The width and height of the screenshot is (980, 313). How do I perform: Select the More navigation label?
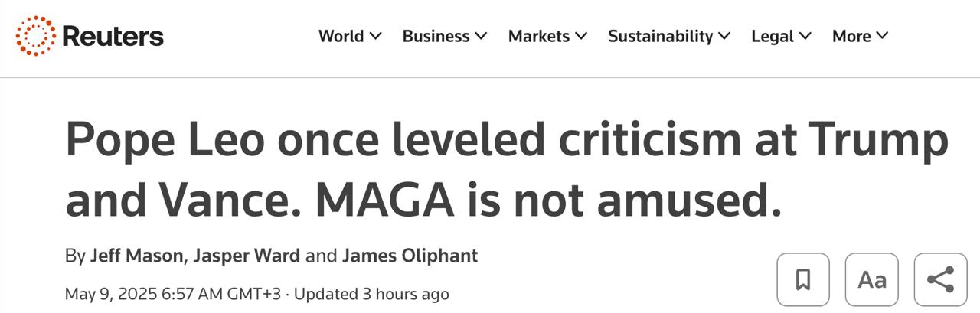(x=851, y=36)
